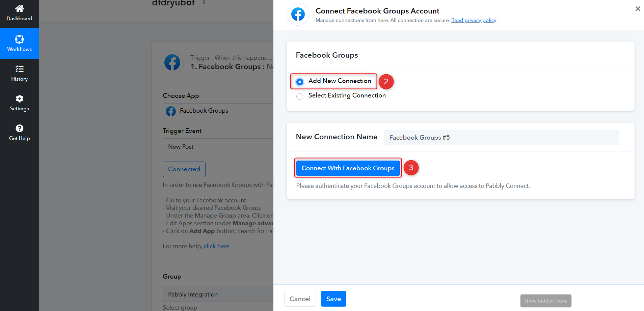The width and height of the screenshot is (644, 311).
Task: Click the Facebook logo in panel header
Action: click(298, 14)
